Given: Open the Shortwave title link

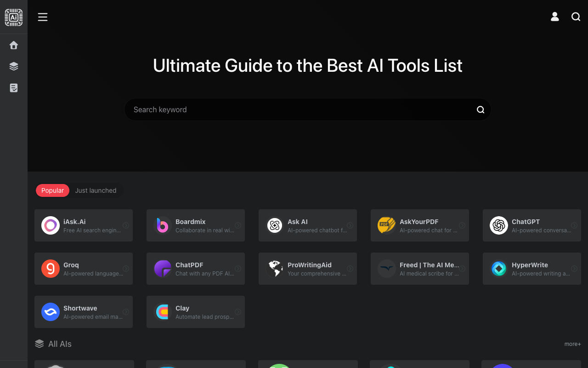Looking at the screenshot, I should click(80, 308).
